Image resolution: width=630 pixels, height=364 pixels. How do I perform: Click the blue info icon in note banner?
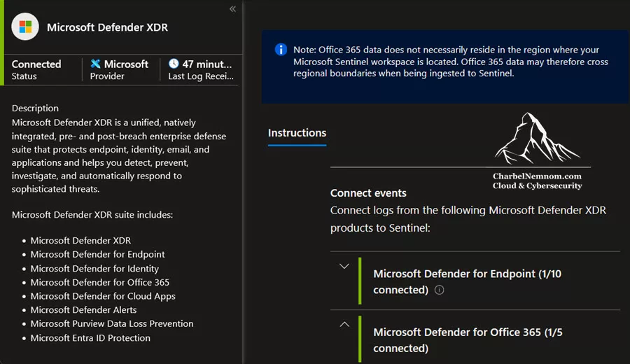[x=281, y=50]
